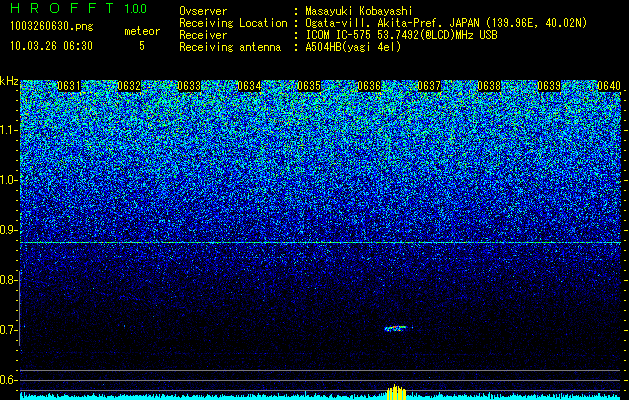Click the 0638 time marker
The height and width of the screenshot is (400, 629).
(x=489, y=86)
